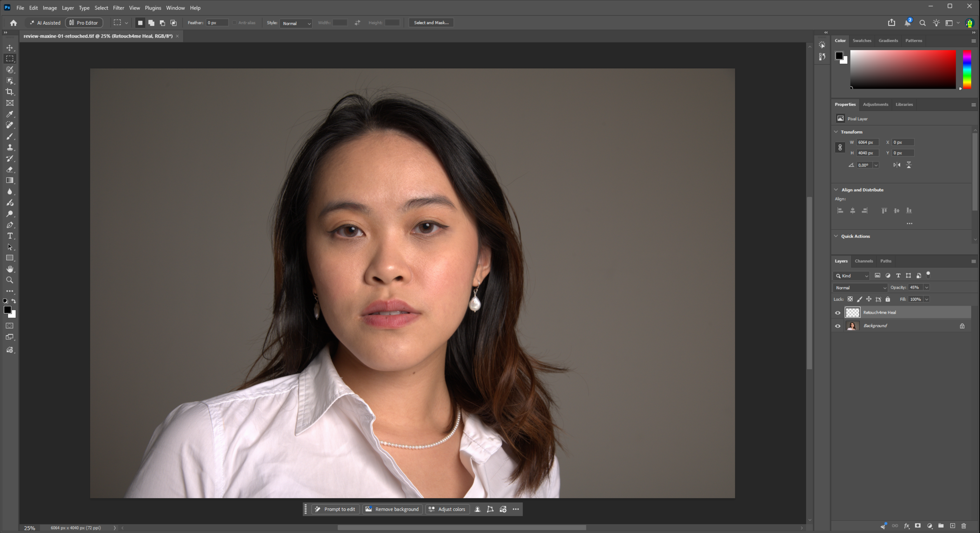Collapse the Align and Distribute section
This screenshot has height=533, width=980.
tap(836, 189)
